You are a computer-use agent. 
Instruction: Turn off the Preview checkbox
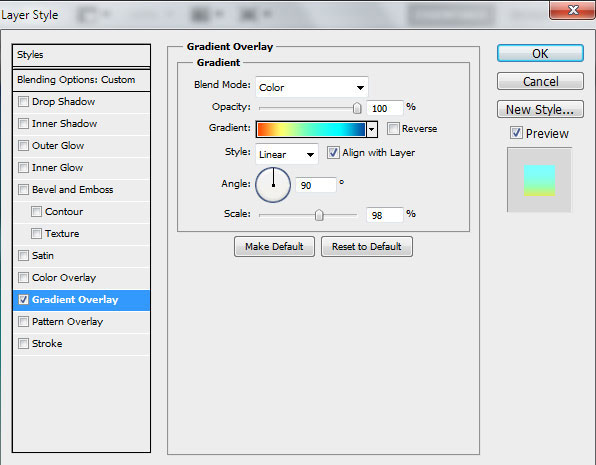point(516,133)
